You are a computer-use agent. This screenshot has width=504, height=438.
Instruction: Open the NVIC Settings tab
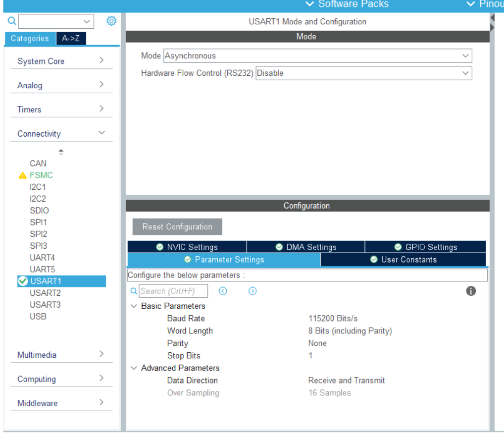point(187,247)
